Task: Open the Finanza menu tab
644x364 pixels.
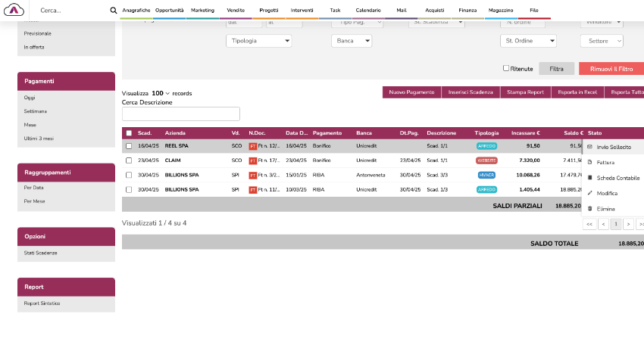Action: point(467,11)
